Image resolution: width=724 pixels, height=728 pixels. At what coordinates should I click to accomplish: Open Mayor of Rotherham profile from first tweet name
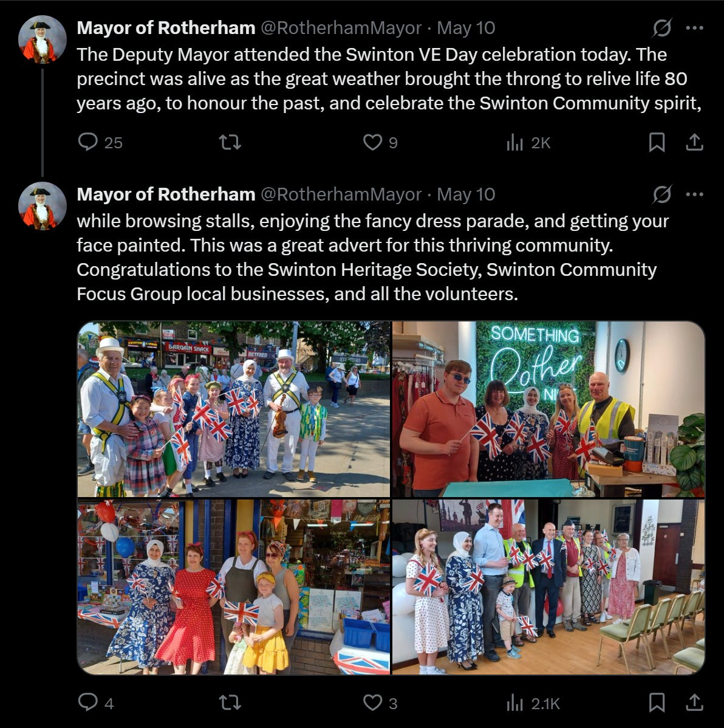(x=166, y=28)
